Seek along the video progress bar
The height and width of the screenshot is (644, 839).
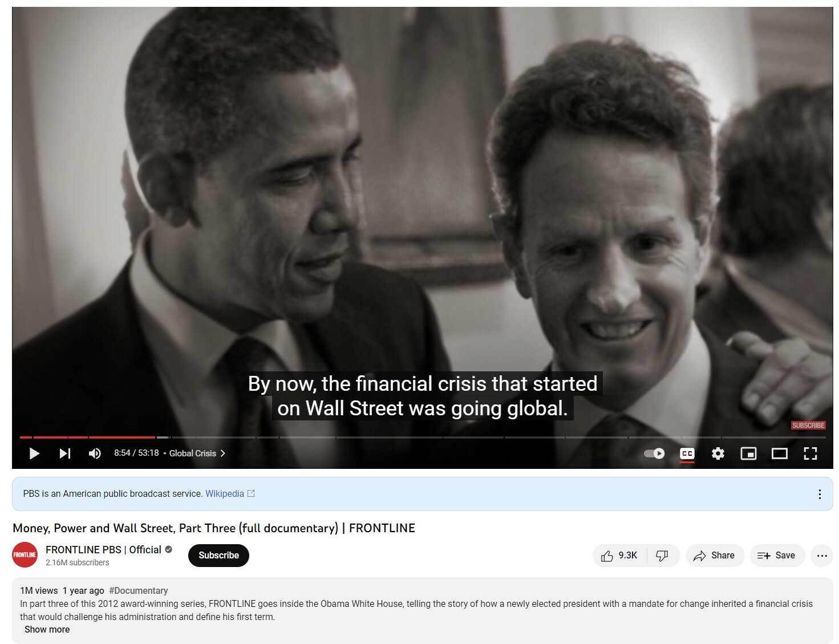(x=422, y=438)
